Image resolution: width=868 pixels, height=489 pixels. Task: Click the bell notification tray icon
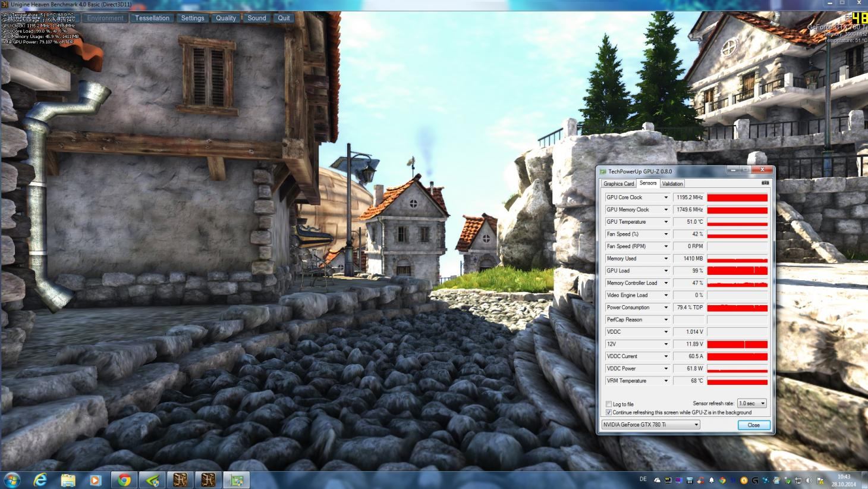[712, 480]
